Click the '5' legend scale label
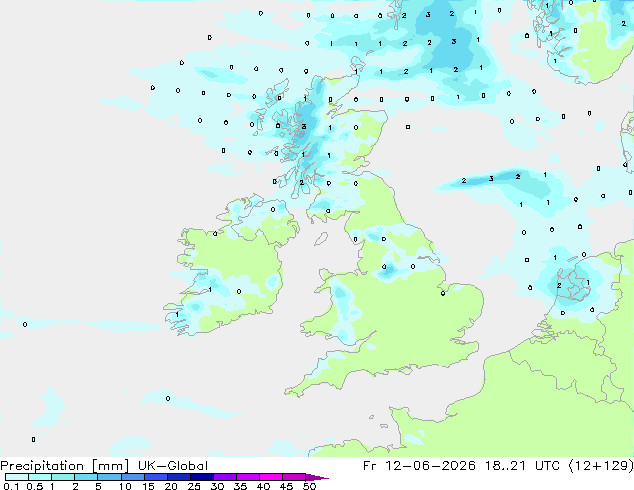The width and height of the screenshot is (634, 490). tap(98, 486)
